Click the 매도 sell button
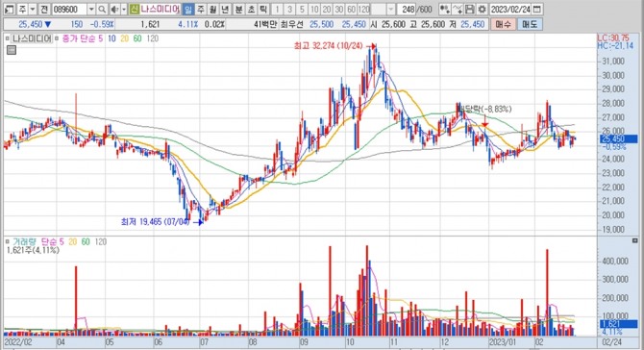The height and width of the screenshot is (350, 644). 530,24
